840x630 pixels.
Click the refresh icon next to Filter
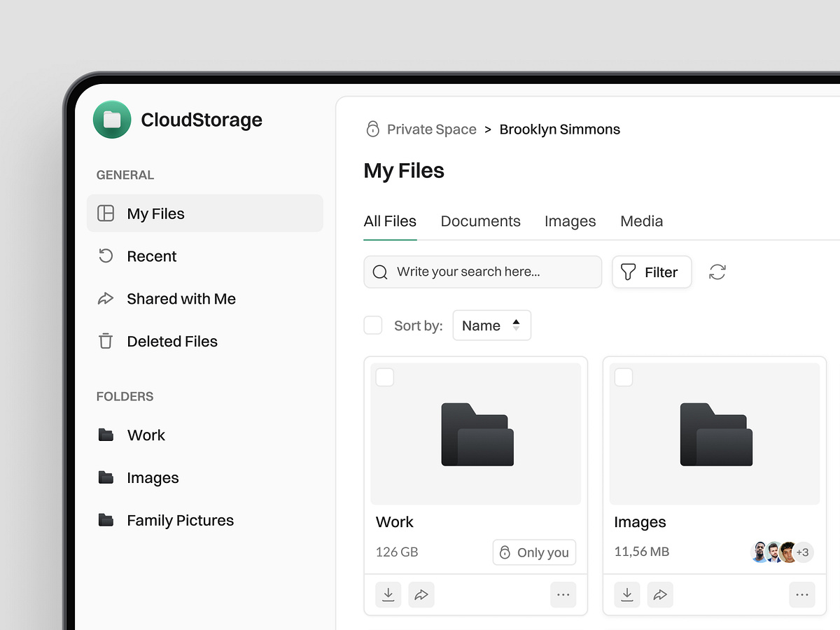[717, 272]
